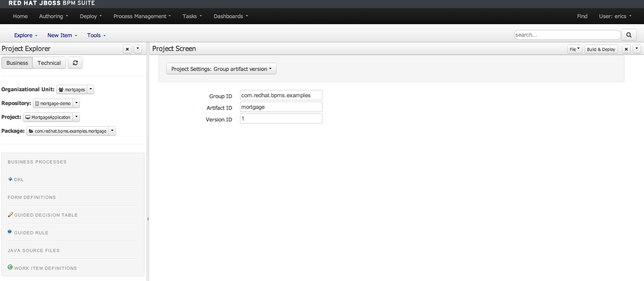Click the Build & Deploy button
The width and height of the screenshot is (644, 281).
click(x=601, y=49)
